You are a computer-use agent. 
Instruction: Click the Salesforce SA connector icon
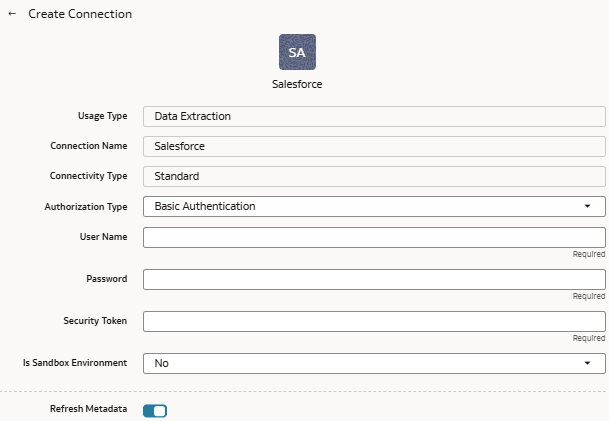tap(297, 52)
